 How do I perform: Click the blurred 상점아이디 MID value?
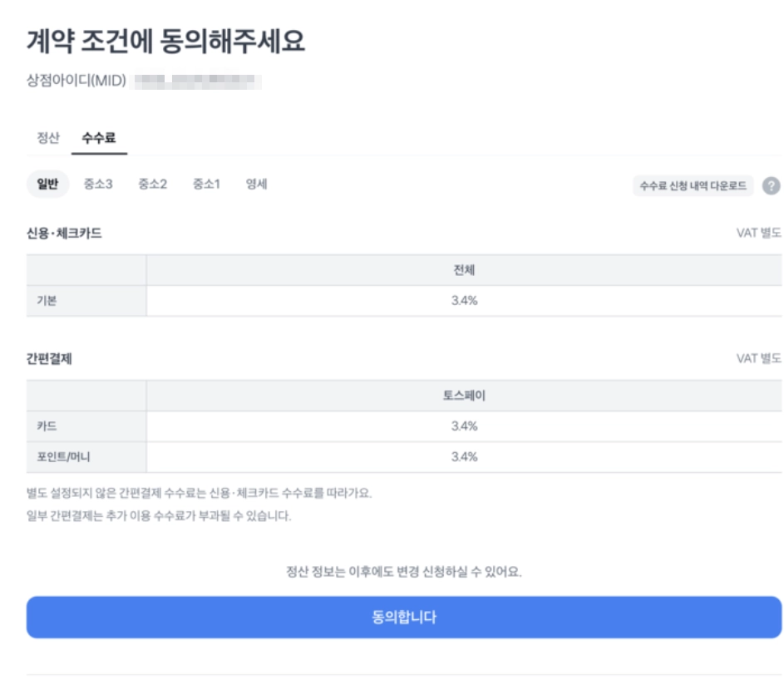tap(198, 81)
